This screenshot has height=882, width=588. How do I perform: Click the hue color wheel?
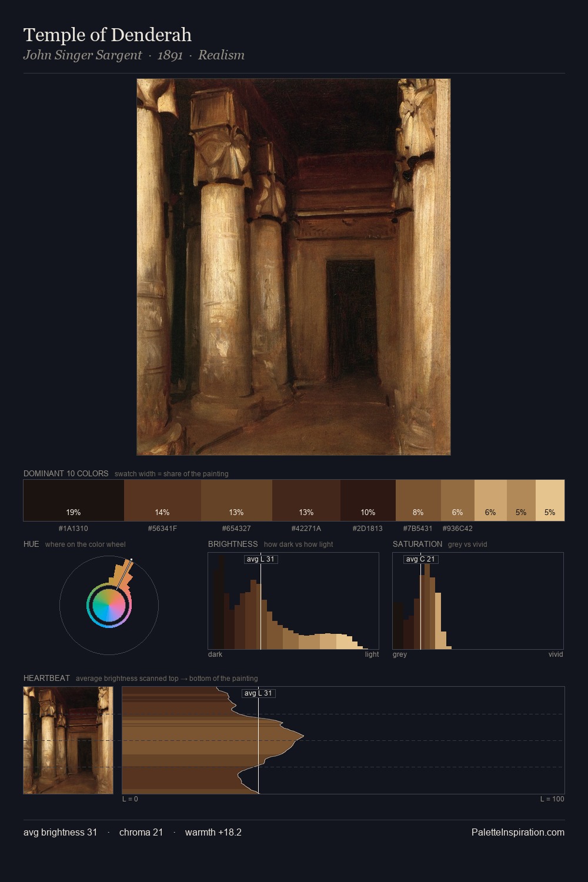click(109, 605)
